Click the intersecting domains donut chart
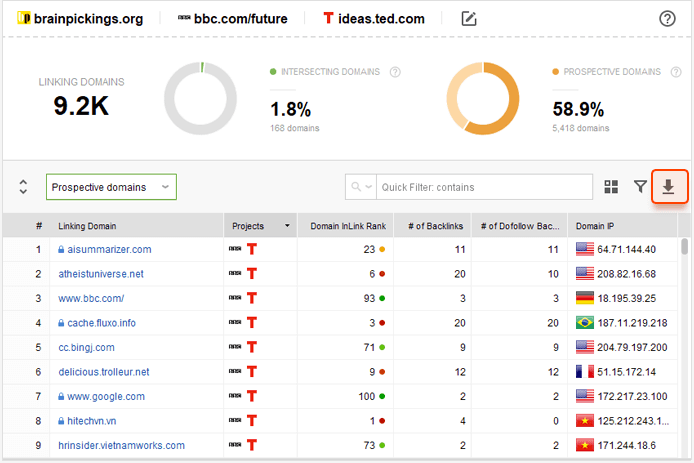This screenshot has height=463, width=694. (x=200, y=98)
